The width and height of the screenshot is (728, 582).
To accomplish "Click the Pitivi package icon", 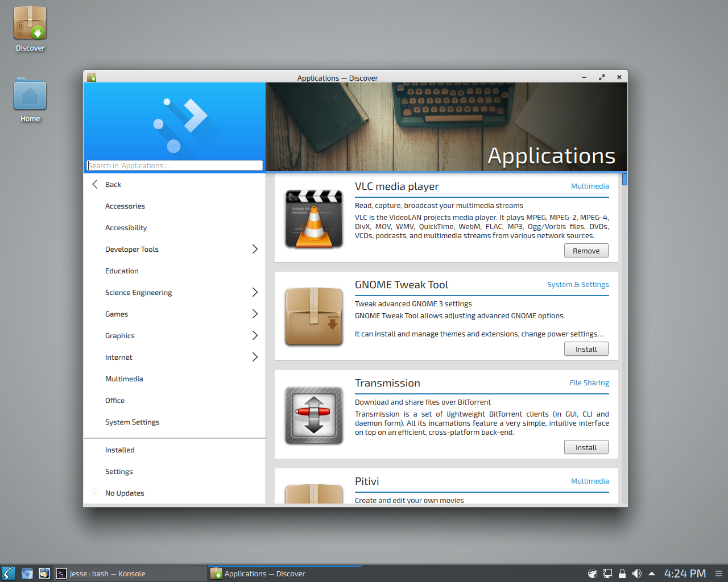I will (x=314, y=493).
